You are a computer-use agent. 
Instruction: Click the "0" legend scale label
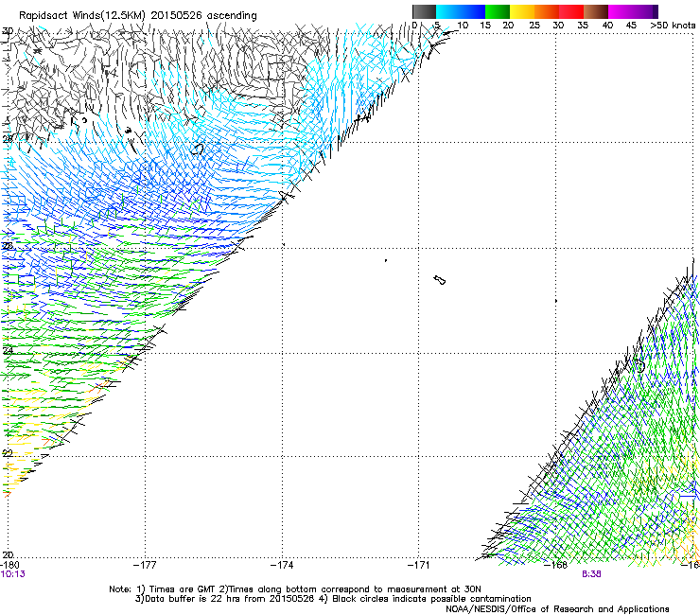(414, 26)
